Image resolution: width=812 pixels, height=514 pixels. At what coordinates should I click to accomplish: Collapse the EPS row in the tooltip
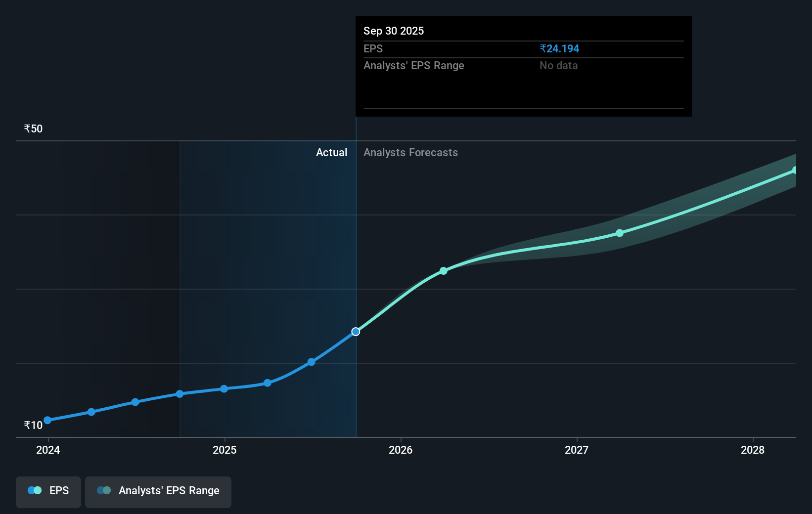[523, 48]
